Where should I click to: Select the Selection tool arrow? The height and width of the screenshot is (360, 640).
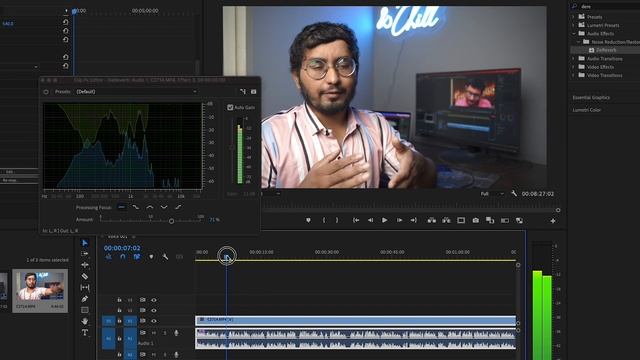click(x=85, y=243)
